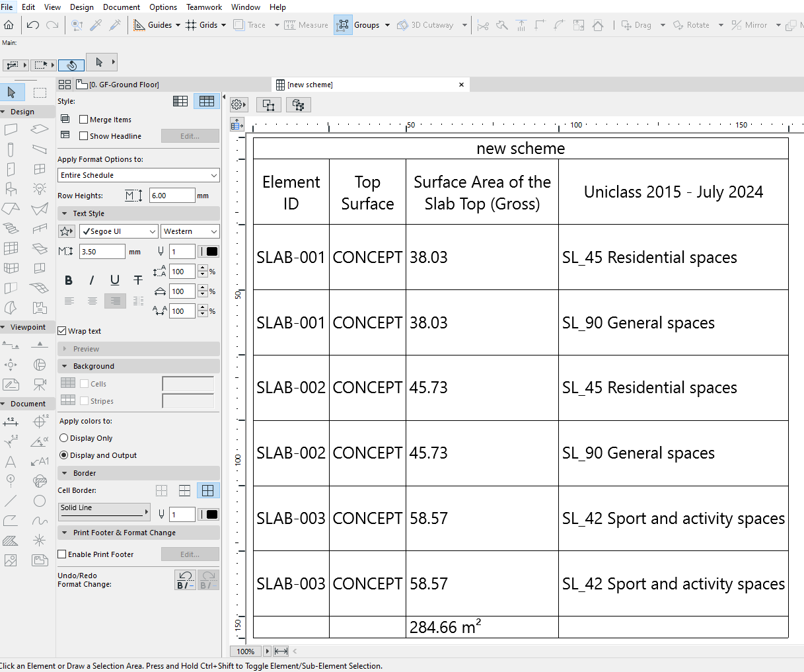Viewport: 804px width, 672px height.
Task: Click the 3.50 mm text size input field
Action: [x=102, y=251]
